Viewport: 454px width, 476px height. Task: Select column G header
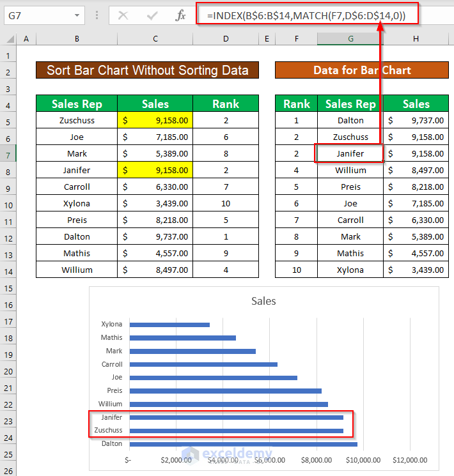click(350, 39)
